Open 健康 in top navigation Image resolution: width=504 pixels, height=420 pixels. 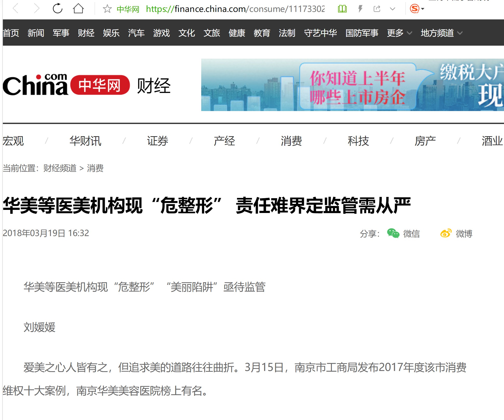point(237,33)
